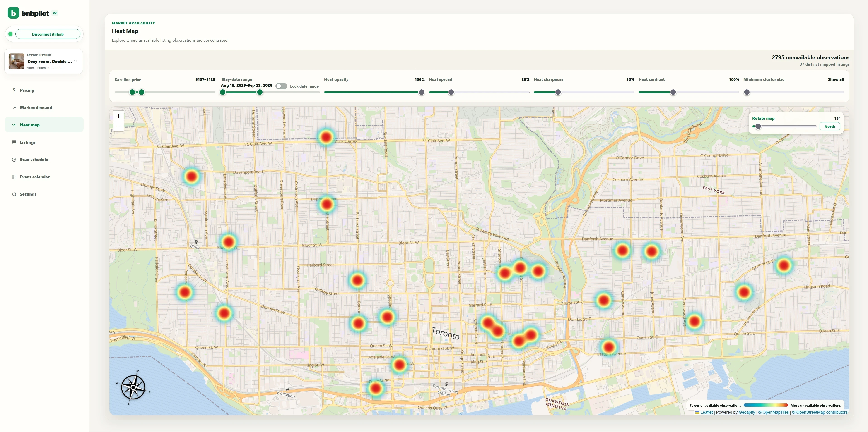Click the hotspot on St. Clair Ave. W
The width and height of the screenshot is (868, 432).
coord(326,137)
